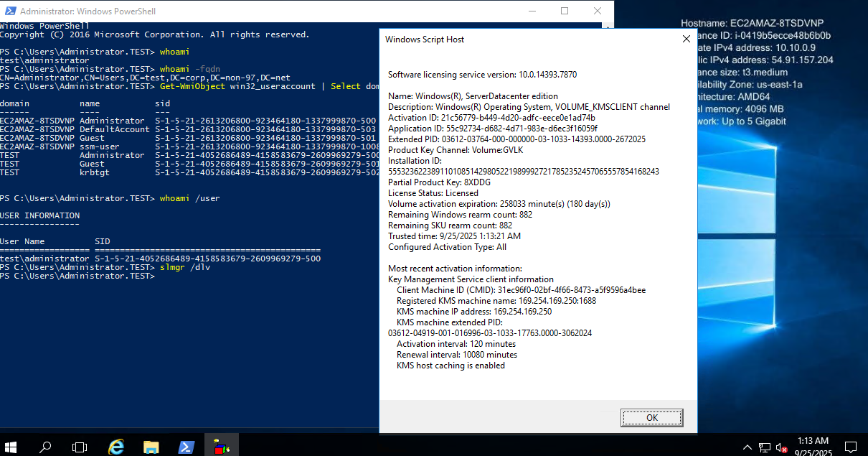The image size is (868, 456).
Task: Click the muted volume tray icon
Action: click(x=782, y=447)
